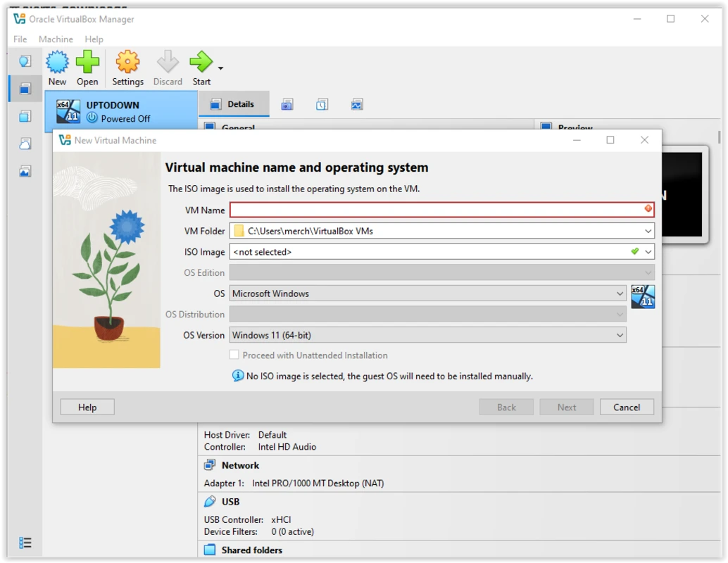
Task: Open the VM Folder dropdown
Action: click(648, 230)
